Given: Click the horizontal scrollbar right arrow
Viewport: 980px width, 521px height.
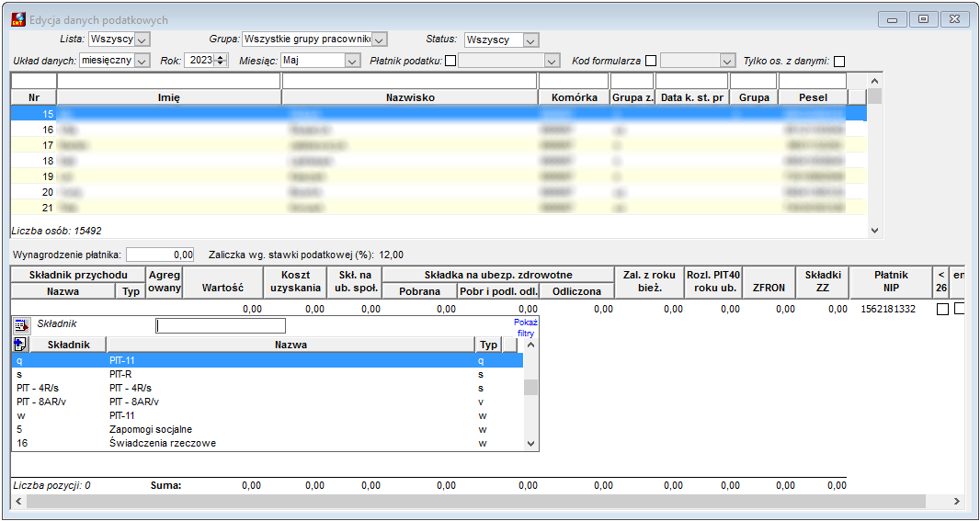Looking at the screenshot, I should [955, 501].
